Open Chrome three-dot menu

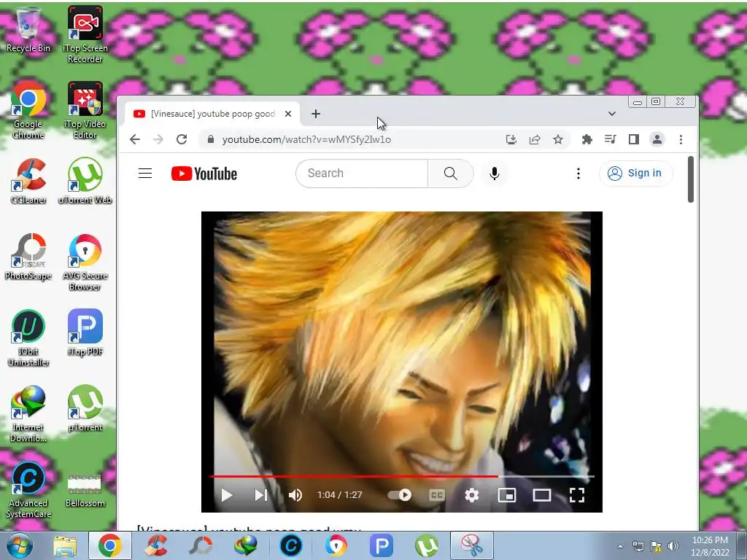(681, 139)
